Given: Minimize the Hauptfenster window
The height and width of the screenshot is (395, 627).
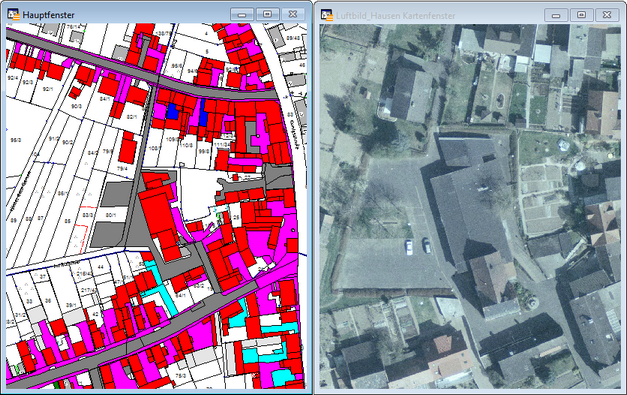Looking at the screenshot, I should [x=242, y=14].
